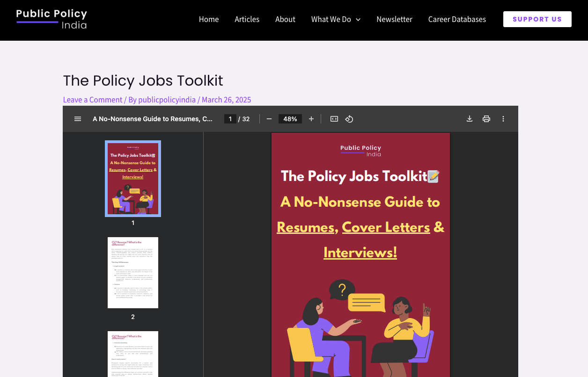588x377 pixels.
Task: Click the page number input field
Action: click(x=230, y=119)
